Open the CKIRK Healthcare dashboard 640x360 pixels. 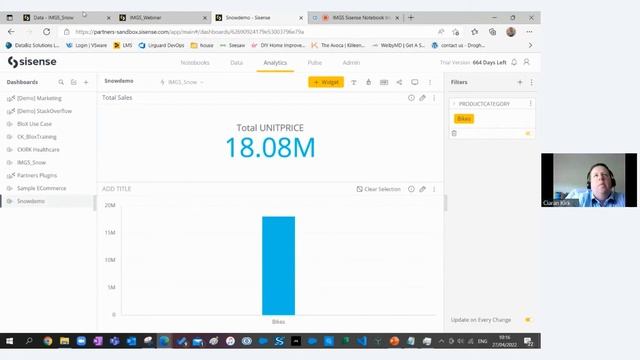[38, 149]
